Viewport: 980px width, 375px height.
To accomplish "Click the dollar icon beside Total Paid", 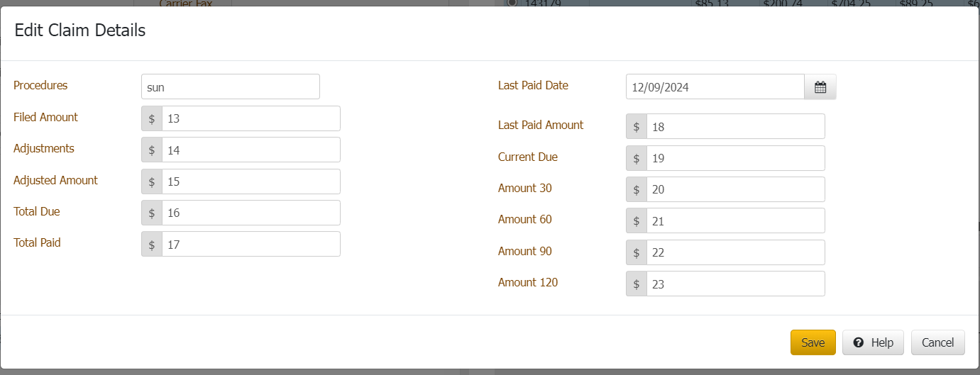I will coord(152,245).
